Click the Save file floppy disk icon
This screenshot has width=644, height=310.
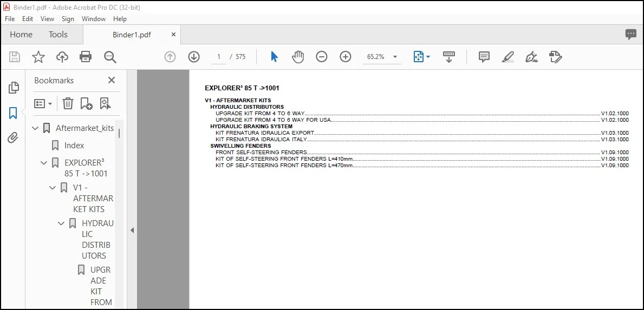[15, 57]
